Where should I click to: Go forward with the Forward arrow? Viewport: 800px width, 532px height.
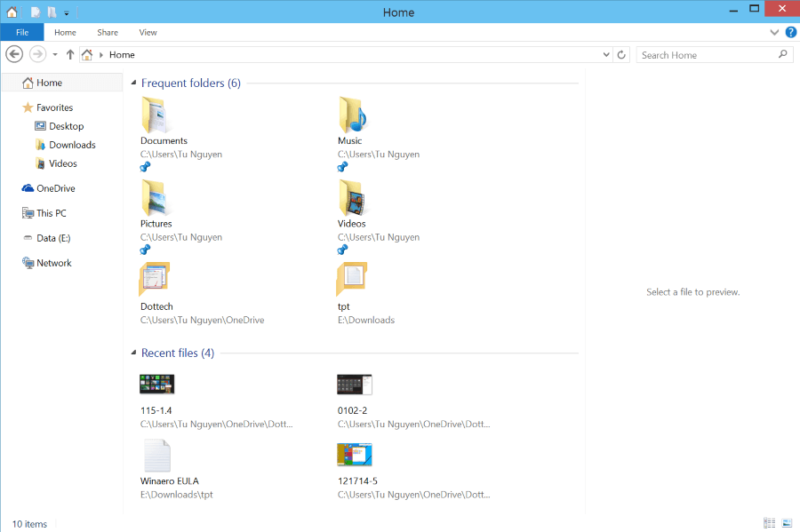click(x=37, y=54)
